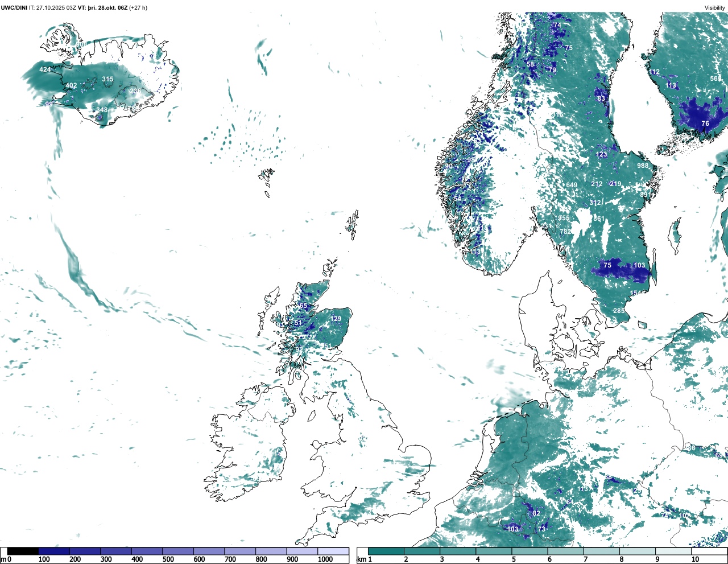Click the dark blue 100–200 m legend swatch
The width and height of the screenshot is (728, 564).
click(x=54, y=551)
